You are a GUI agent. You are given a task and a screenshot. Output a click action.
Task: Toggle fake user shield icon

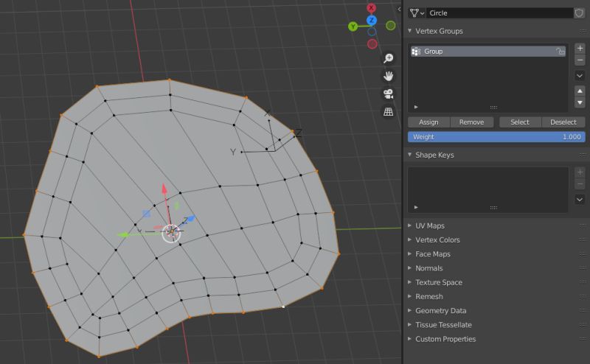[579, 13]
